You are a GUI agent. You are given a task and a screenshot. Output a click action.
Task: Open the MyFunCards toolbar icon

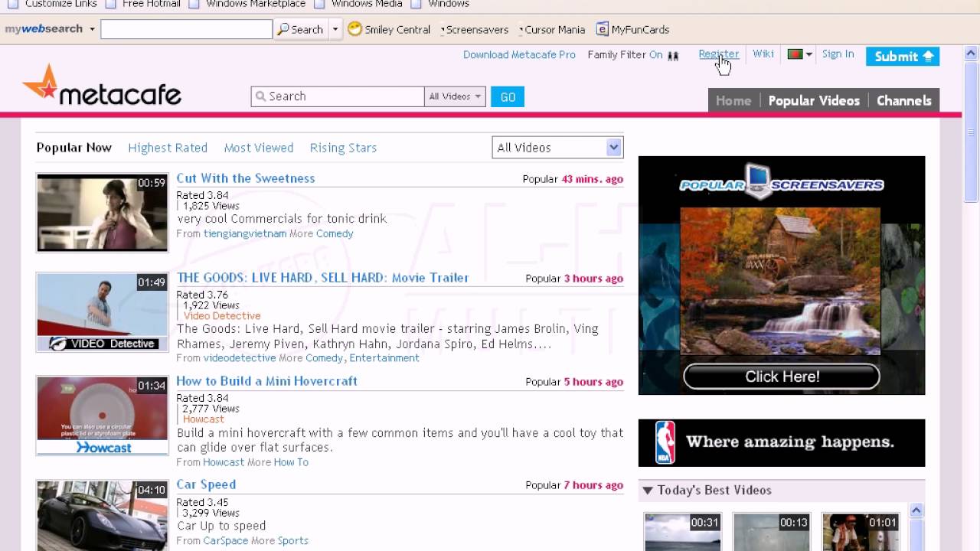603,29
